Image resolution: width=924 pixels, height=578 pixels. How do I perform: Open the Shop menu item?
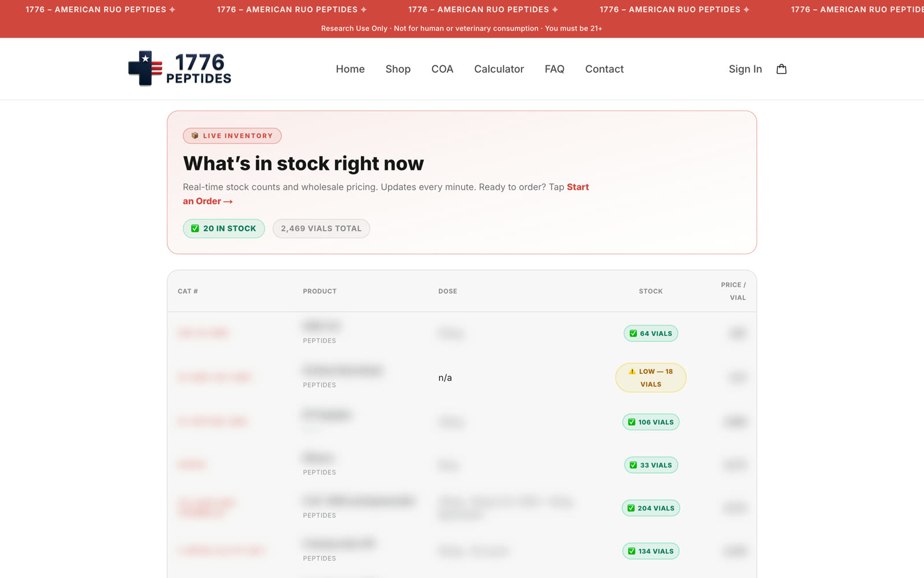398,69
